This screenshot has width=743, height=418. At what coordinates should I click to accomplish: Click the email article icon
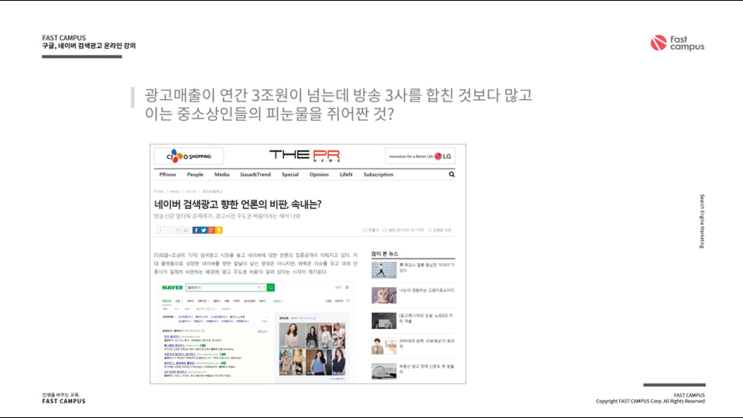178,230
